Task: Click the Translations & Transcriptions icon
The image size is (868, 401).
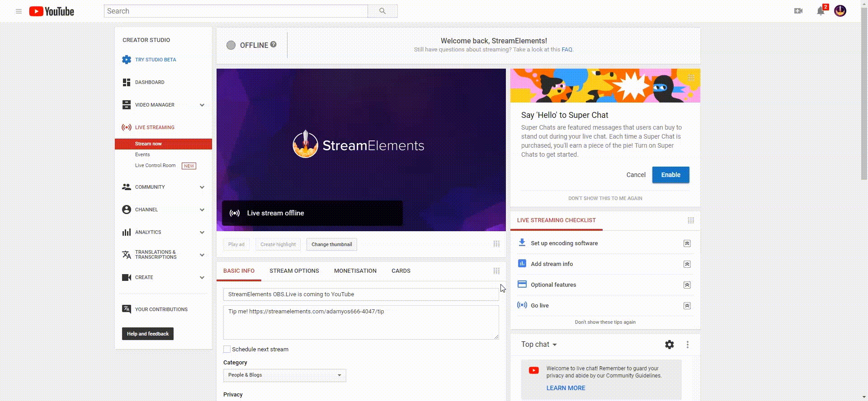Action: click(127, 255)
